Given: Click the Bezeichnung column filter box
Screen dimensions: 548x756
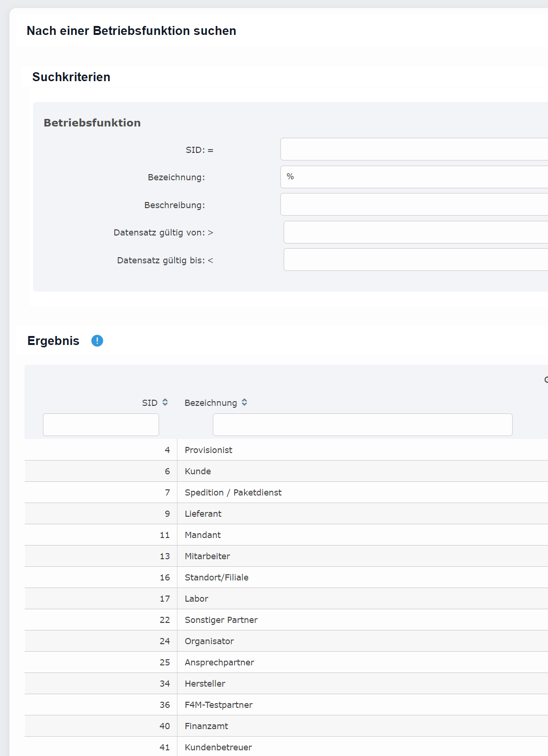Looking at the screenshot, I should tap(362, 425).
